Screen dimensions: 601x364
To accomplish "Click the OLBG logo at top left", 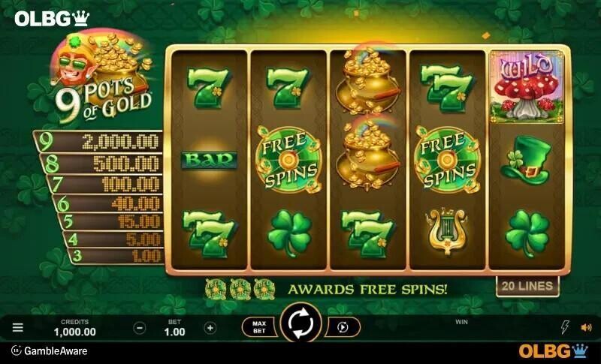I will tap(52, 18).
